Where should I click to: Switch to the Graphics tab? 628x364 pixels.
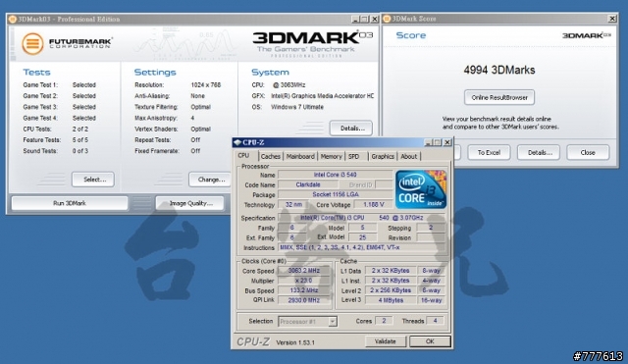point(383,157)
